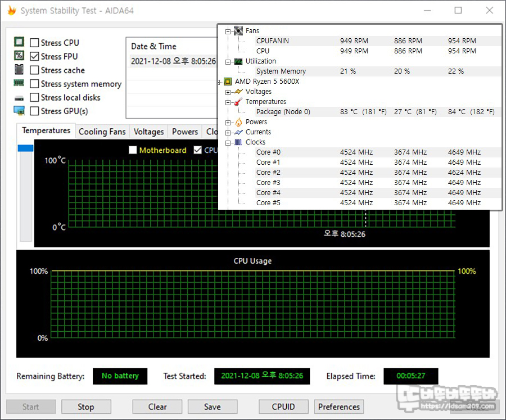
Task: Switch to the Powers tab
Action: [x=185, y=132]
